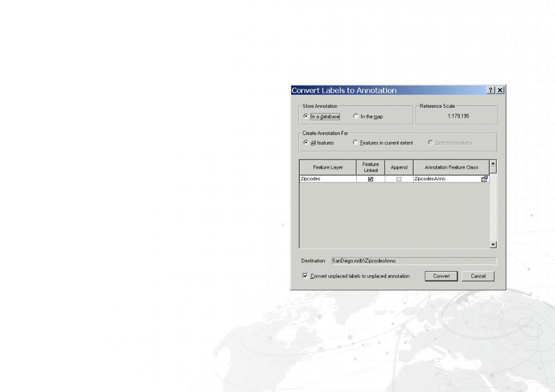555x392 pixels.
Task: Click the 1:179,195 reference scale value
Action: click(459, 116)
